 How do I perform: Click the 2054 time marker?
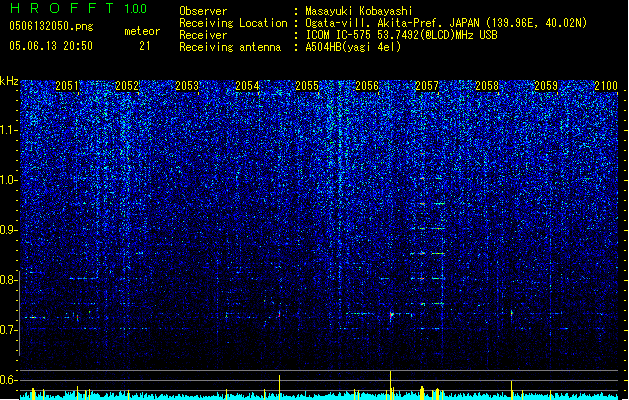click(x=247, y=85)
